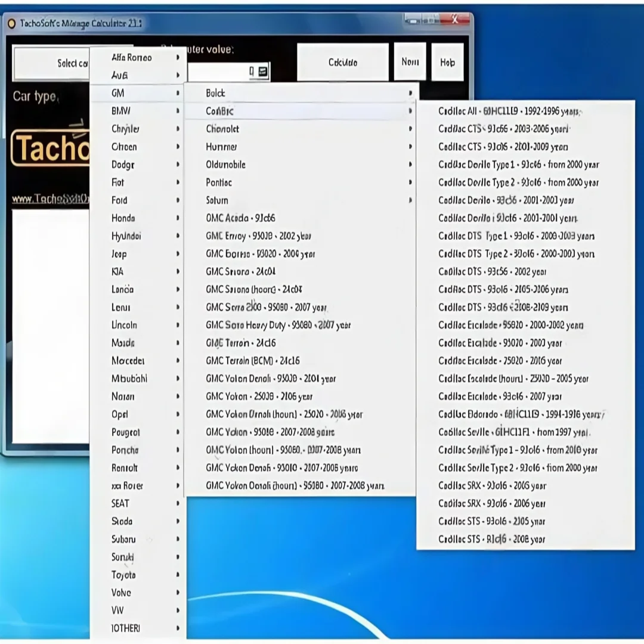This screenshot has height=644, width=644.
Task: Open the Fiat brand submenu
Action: coord(138,182)
